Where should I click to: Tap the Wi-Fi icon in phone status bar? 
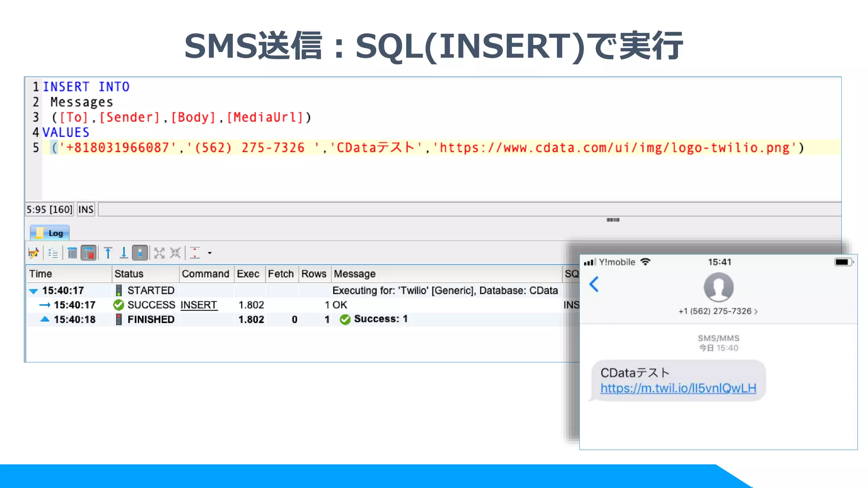[x=645, y=262]
